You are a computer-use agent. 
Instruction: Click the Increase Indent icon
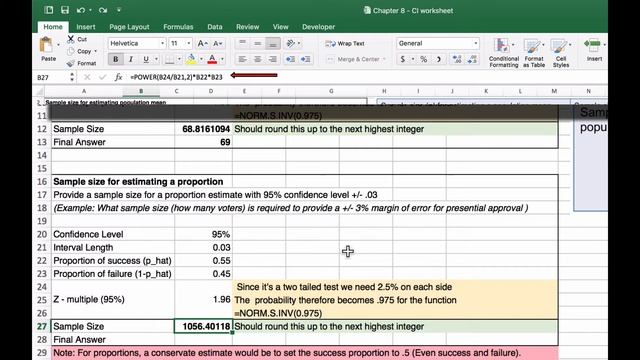coord(305,59)
